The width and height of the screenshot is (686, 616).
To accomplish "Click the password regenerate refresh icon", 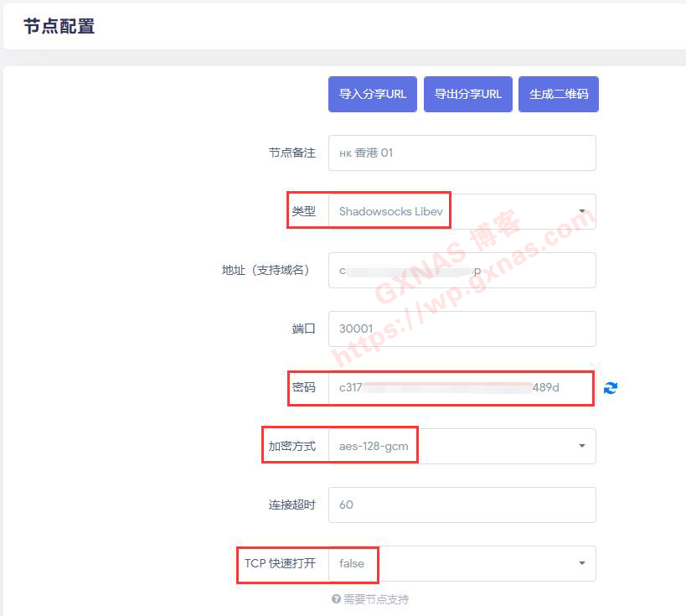I will coord(611,388).
